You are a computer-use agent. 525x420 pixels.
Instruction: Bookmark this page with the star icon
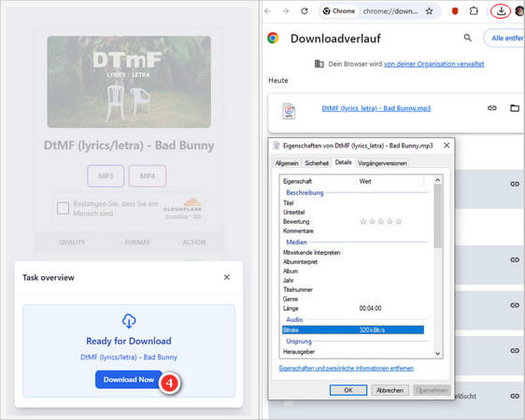pos(429,11)
